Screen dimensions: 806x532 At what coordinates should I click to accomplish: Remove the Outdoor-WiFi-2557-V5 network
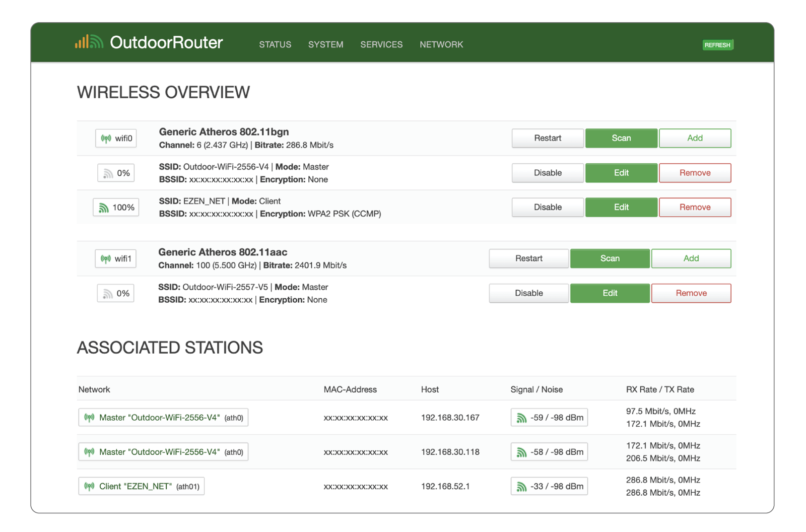coord(691,293)
